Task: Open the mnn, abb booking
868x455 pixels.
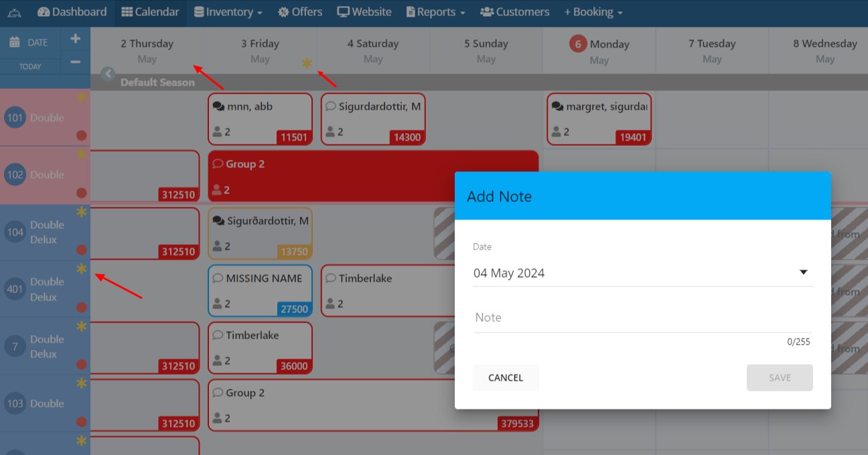Action: tap(260, 119)
